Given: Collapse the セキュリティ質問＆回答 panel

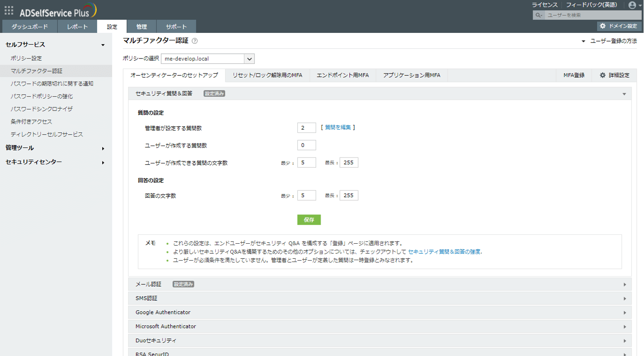Looking at the screenshot, I should tap(624, 94).
